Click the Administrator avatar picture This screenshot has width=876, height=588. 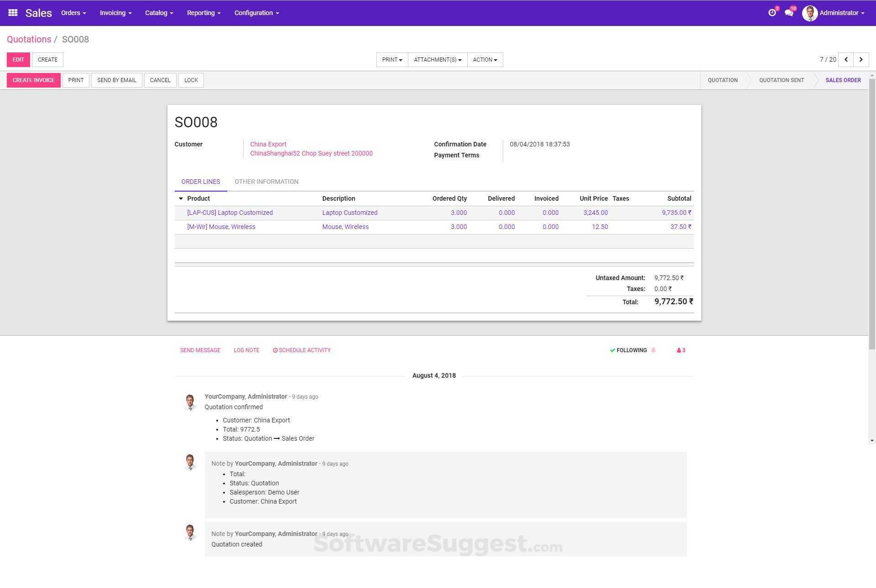point(810,13)
